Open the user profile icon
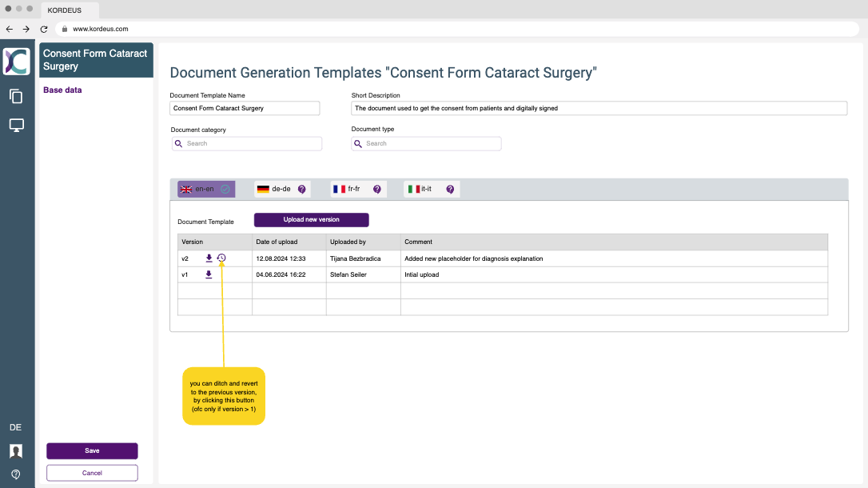Image resolution: width=868 pixels, height=488 pixels. 16,451
